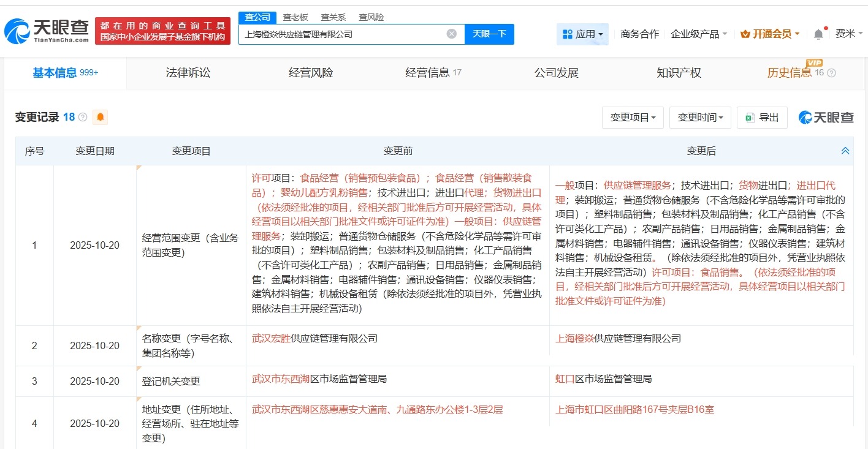Click the 上海橙焱供应链管理有限公司 name link
This screenshot has height=449, width=868.
point(619,338)
